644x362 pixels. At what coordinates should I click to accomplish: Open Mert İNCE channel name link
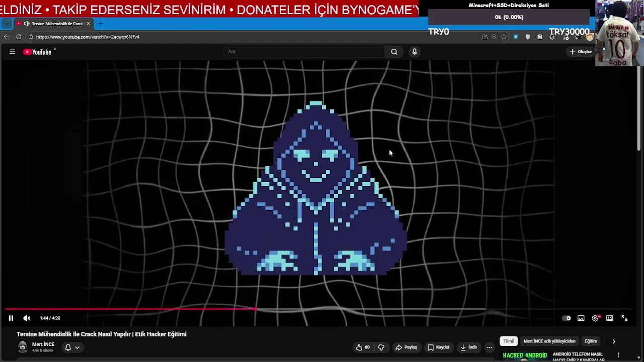click(43, 344)
